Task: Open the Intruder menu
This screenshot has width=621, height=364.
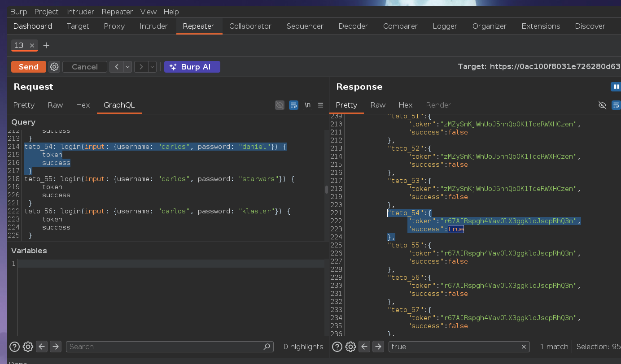Action: (x=80, y=12)
